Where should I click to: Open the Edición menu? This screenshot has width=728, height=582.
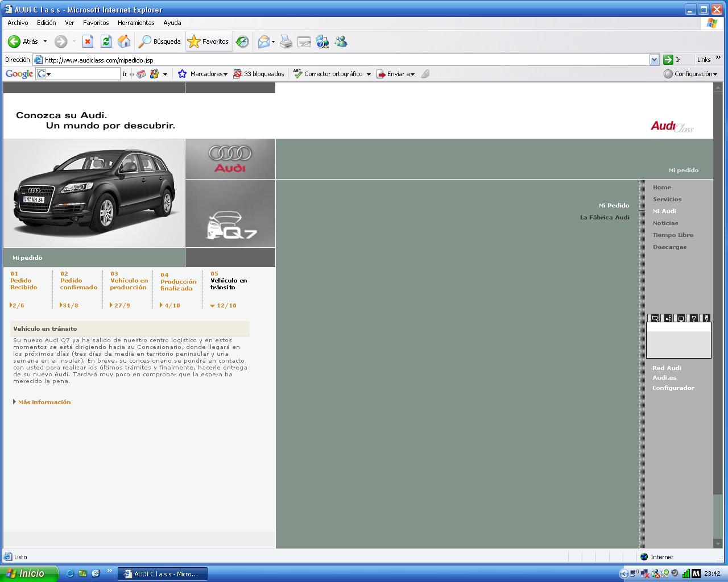[47, 23]
